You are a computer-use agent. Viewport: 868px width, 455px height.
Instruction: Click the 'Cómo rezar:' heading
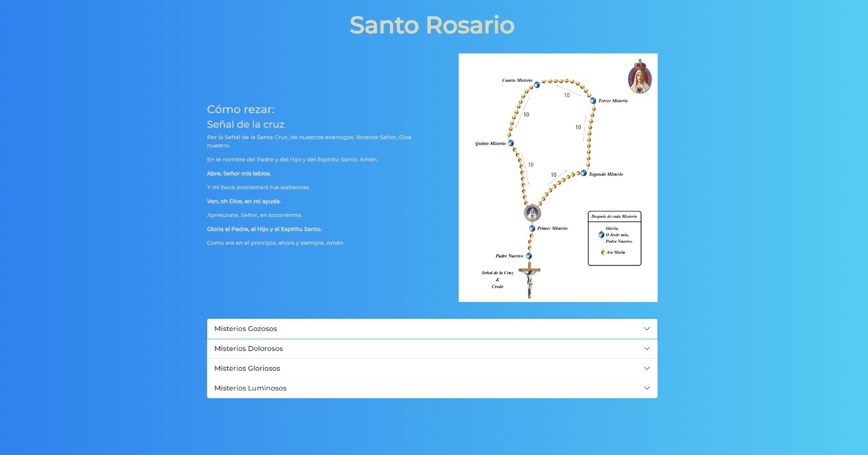click(x=241, y=109)
